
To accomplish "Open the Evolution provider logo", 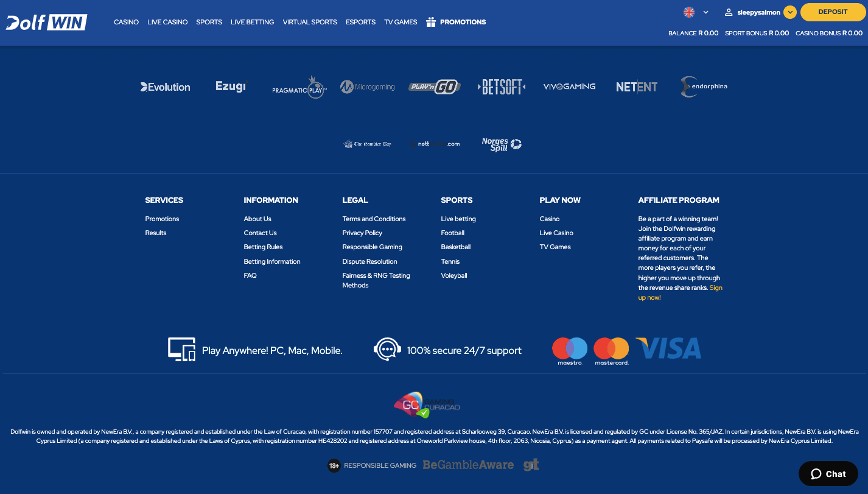I will click(166, 87).
